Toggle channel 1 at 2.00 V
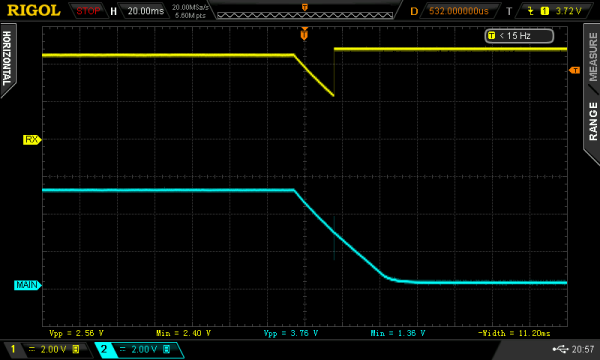This screenshot has height=360, width=600. point(49,349)
